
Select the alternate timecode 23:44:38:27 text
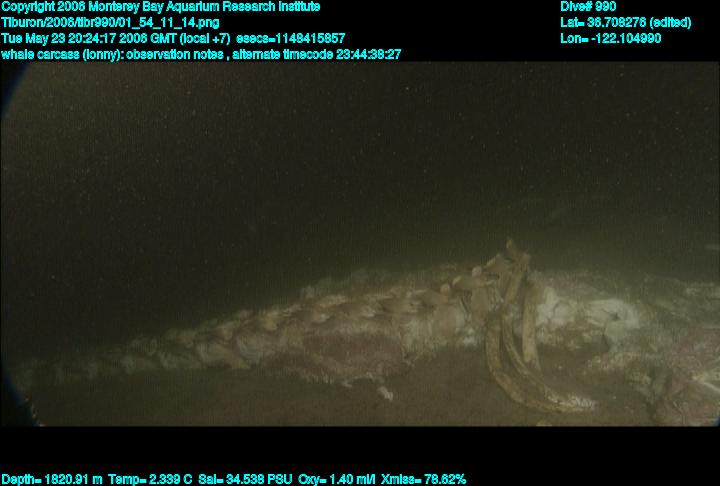[x=316, y=54]
